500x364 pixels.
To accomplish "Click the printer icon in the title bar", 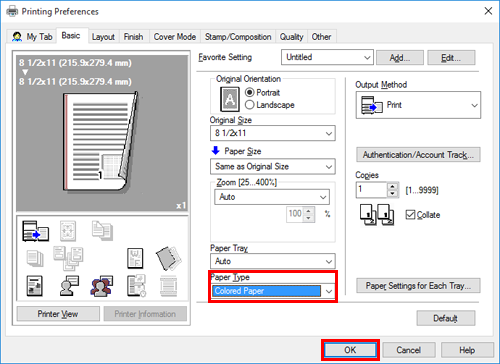I will [12, 11].
